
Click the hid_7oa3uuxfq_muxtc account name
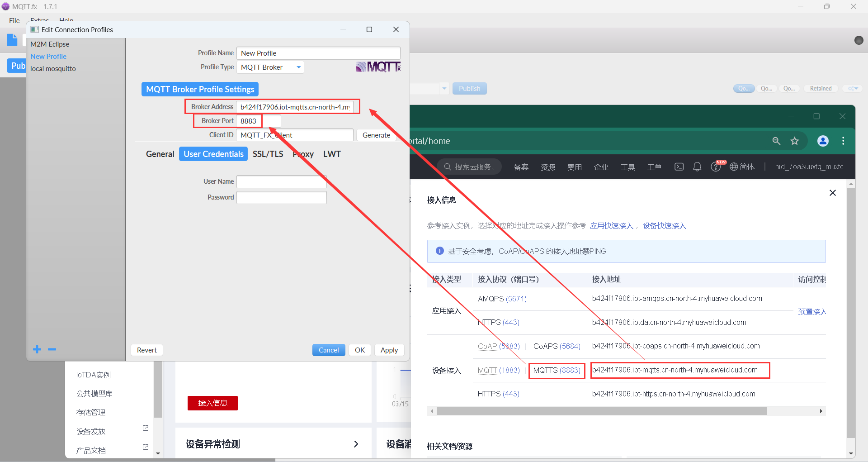pos(809,167)
